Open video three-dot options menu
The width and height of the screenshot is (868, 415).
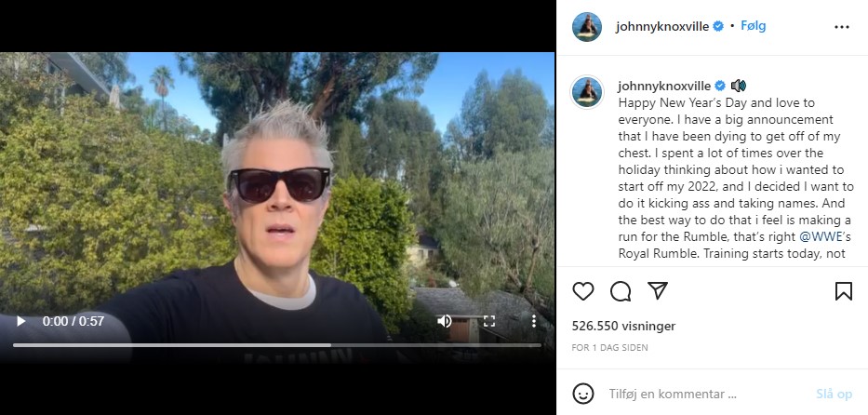coord(534,321)
